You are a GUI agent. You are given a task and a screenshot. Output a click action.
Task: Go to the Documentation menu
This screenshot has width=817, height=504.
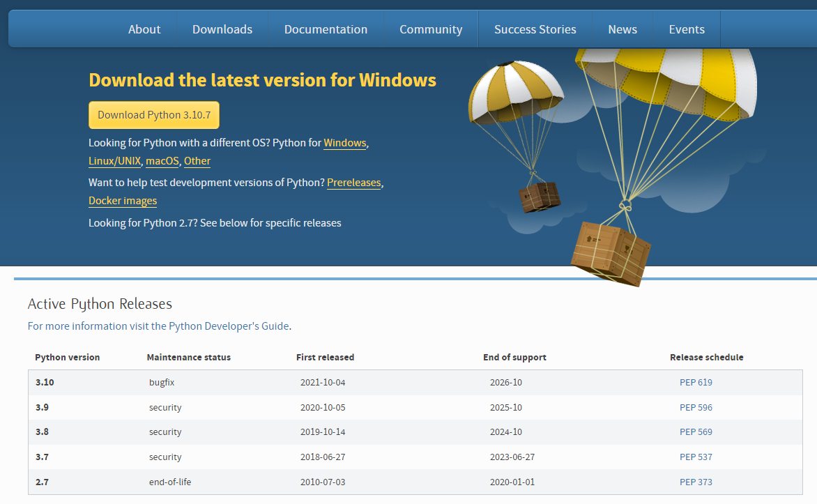pos(326,29)
